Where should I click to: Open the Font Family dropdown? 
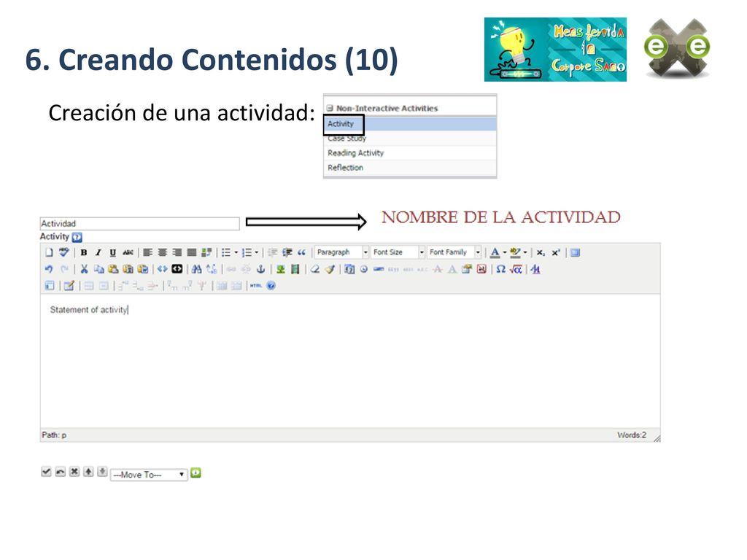[x=454, y=252]
